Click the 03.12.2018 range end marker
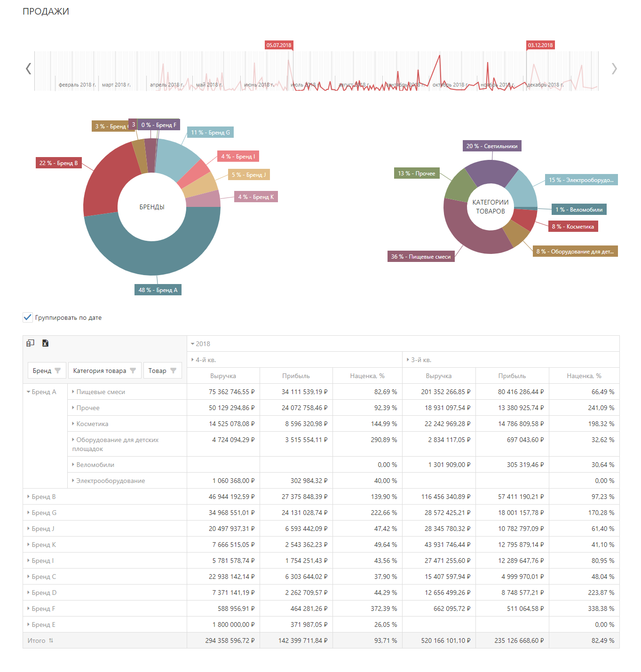641x672 pixels. 540,45
